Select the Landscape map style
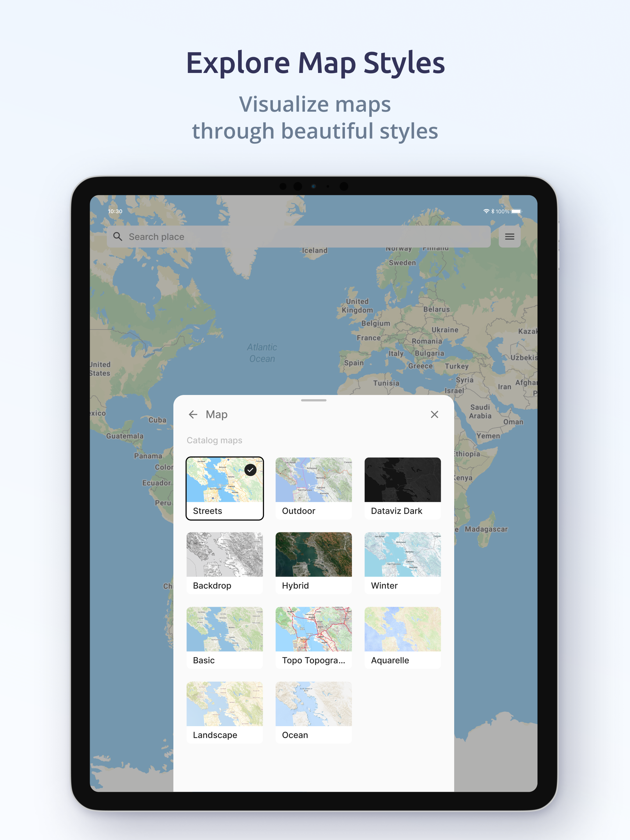This screenshot has height=840, width=630. pos(225,712)
